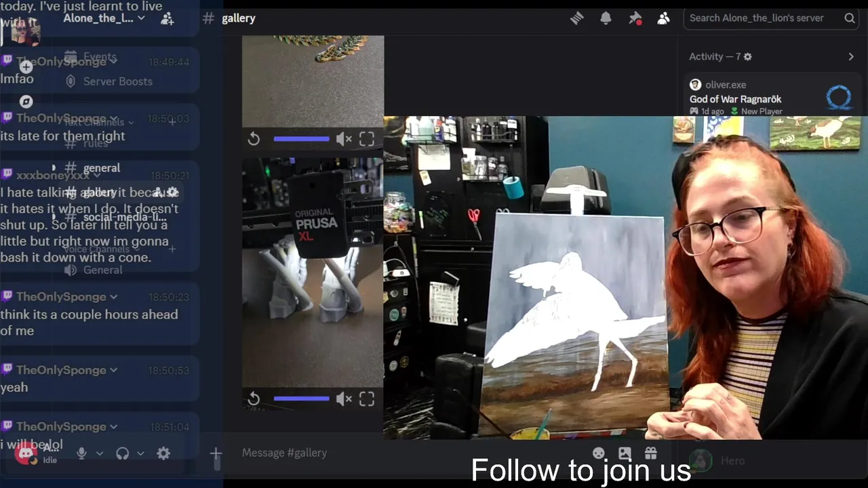Open the rules channel

tap(96, 143)
